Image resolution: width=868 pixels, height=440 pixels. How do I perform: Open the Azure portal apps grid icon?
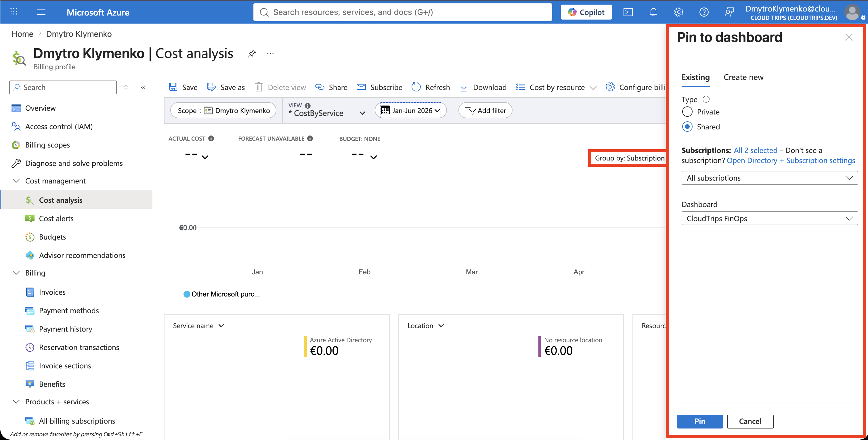[14, 12]
